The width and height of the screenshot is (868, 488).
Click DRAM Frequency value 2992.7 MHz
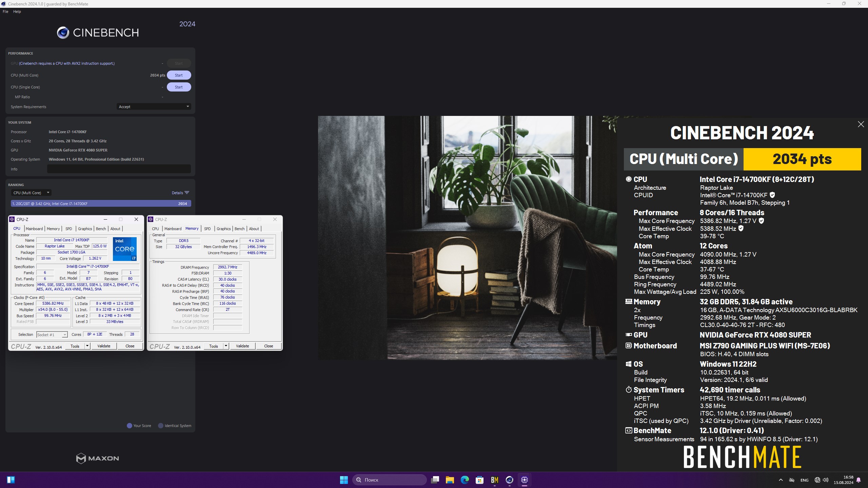pyautogui.click(x=228, y=267)
